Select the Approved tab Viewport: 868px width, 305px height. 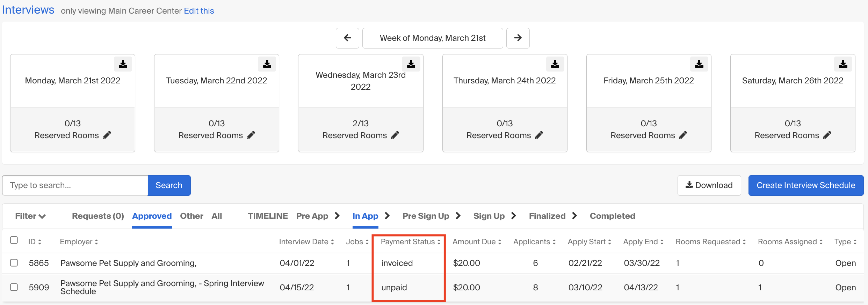click(152, 216)
